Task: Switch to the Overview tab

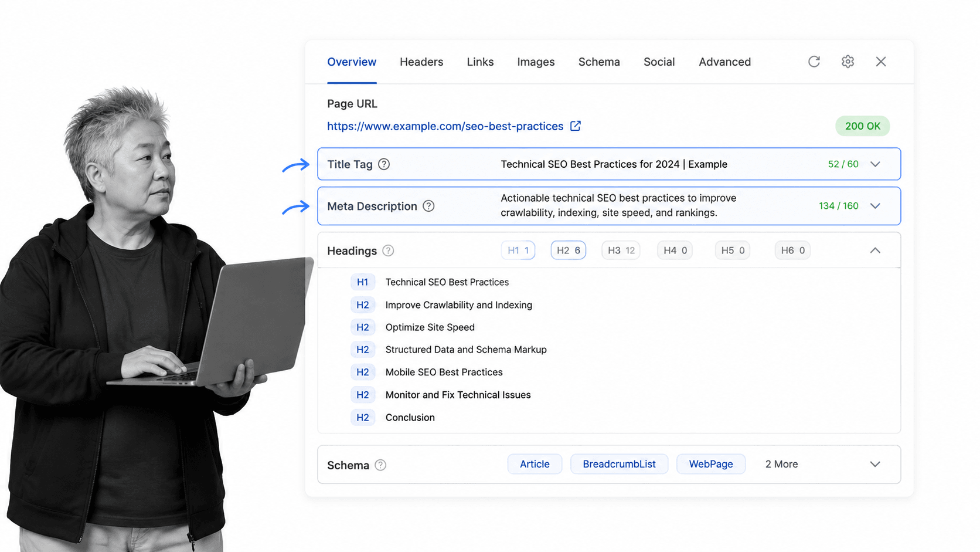Action: tap(352, 62)
